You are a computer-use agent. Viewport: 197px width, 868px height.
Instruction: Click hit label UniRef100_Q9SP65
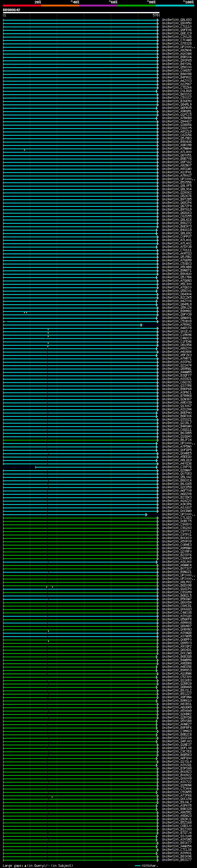tap(177, 60)
